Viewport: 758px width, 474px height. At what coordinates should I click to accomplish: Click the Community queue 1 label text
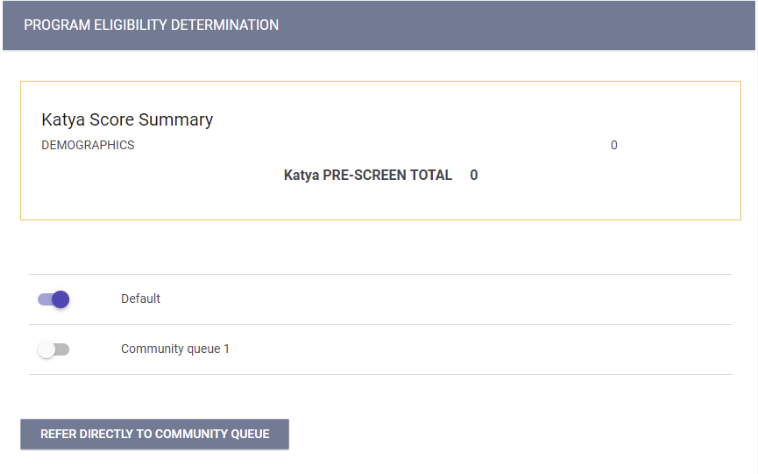pos(175,350)
